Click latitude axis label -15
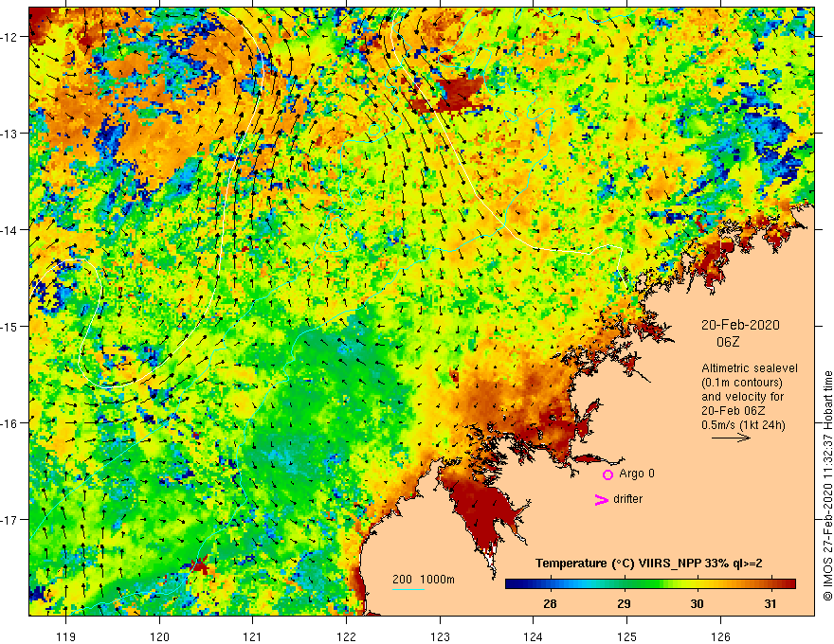This screenshot has height=644, width=834. tap(9, 326)
